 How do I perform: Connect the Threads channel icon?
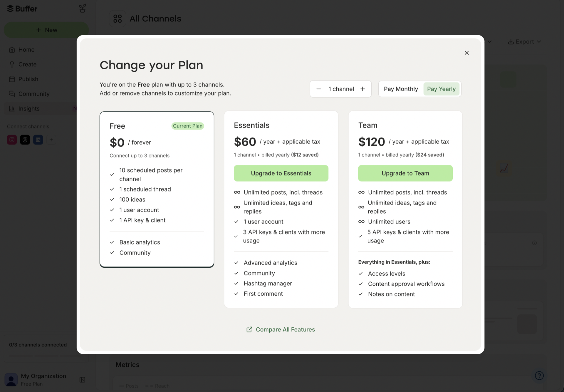click(25, 140)
